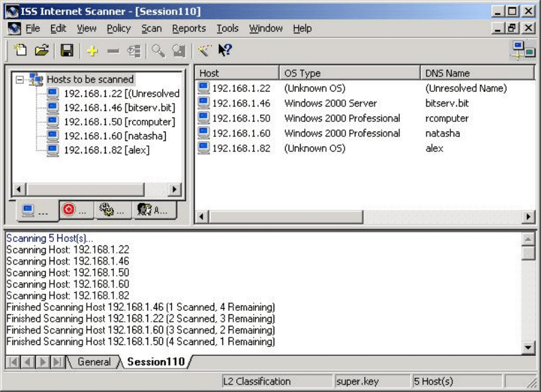Click the magnifying glass scan icon
This screenshot has width=541, height=392.
158,50
